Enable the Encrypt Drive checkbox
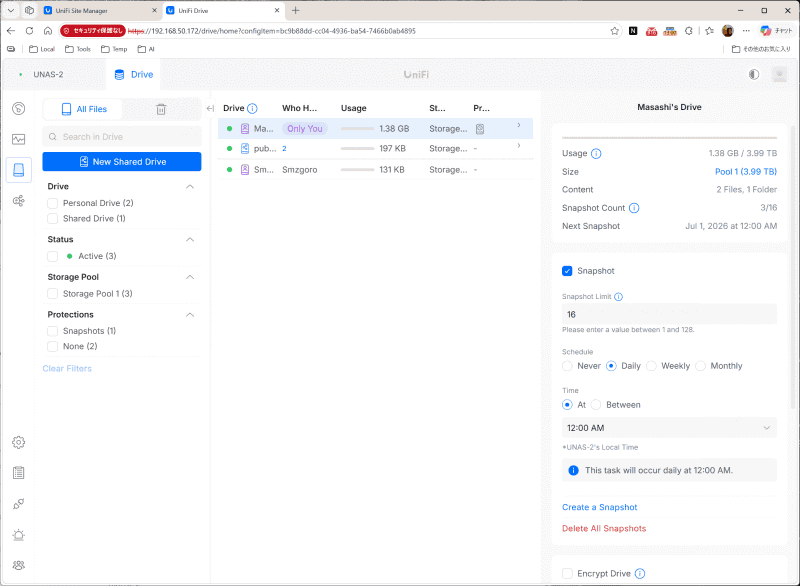Viewport: 800px width, 586px height. click(567, 573)
